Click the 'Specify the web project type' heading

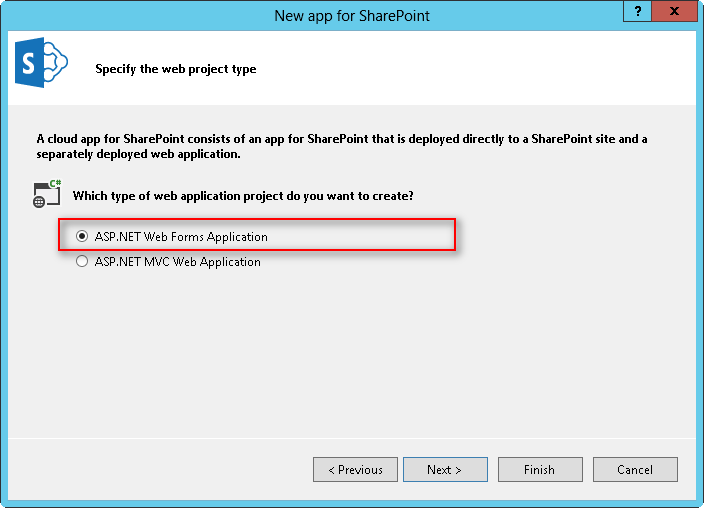pyautogui.click(x=176, y=69)
